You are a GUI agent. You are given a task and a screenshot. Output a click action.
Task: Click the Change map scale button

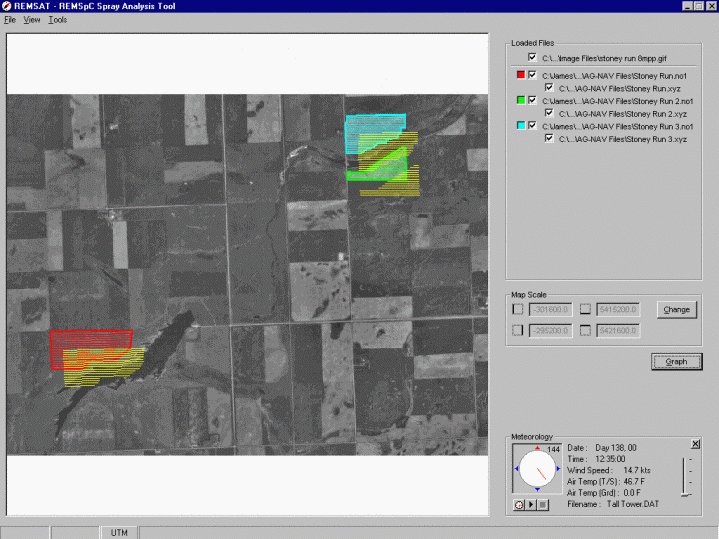point(676,310)
